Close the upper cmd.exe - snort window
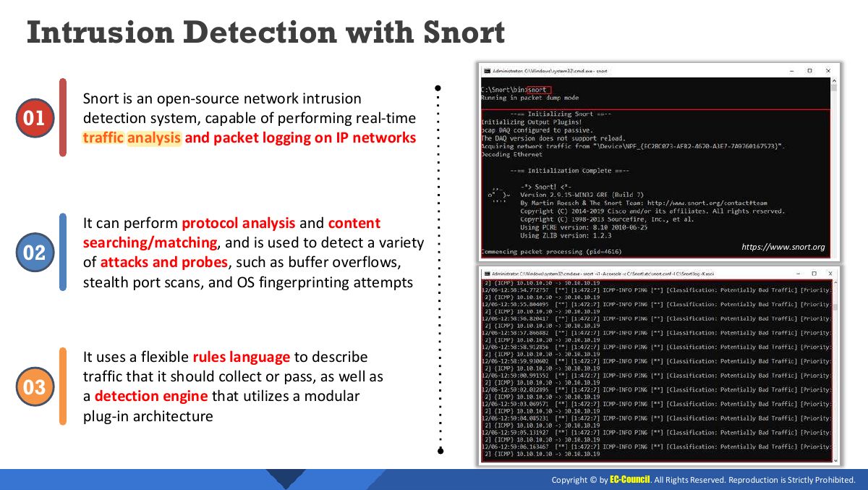Screen dimensions: 868x490 [829, 71]
